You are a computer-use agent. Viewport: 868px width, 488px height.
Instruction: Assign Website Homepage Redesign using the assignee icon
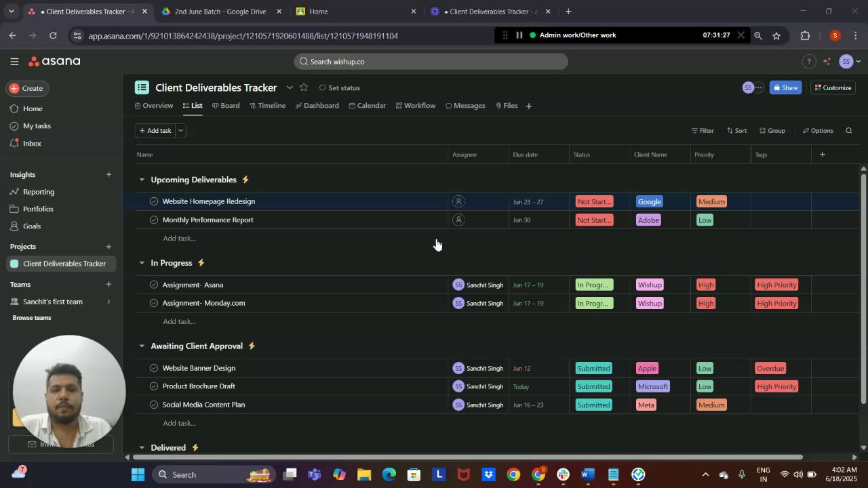coord(458,201)
